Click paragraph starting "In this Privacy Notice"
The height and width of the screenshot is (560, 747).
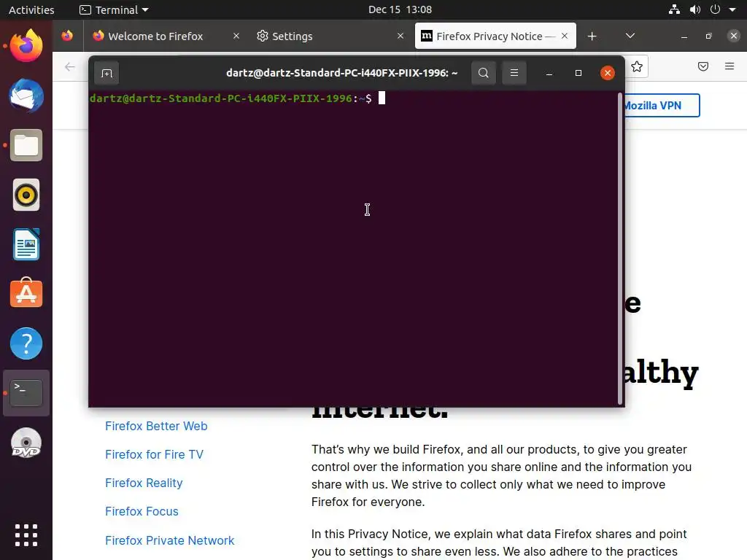499,542
